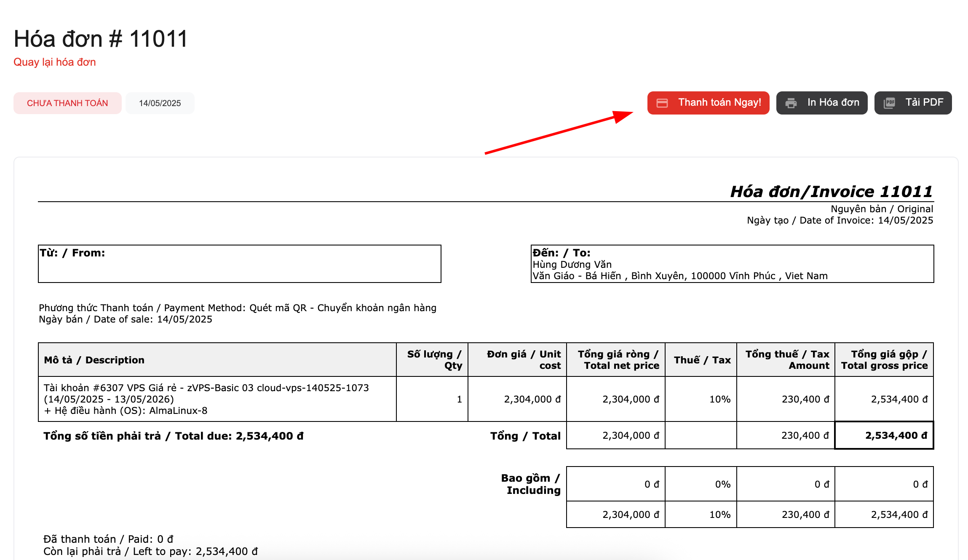Click the Đến: / To: recipient box
The height and width of the screenshot is (560, 968).
pyautogui.click(x=732, y=264)
